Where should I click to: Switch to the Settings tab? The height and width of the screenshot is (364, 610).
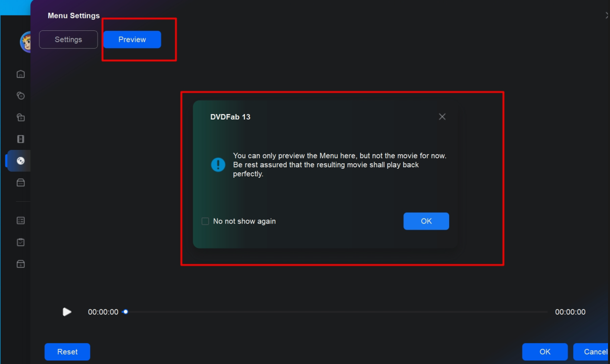tap(68, 40)
